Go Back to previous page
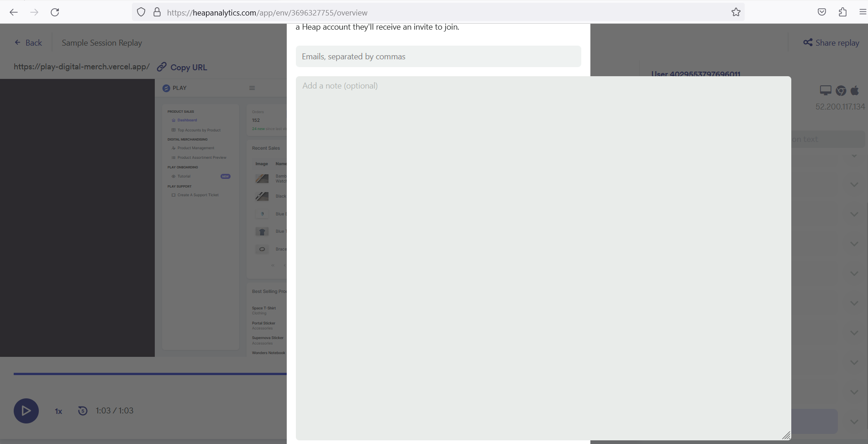868x444 pixels. point(28,42)
